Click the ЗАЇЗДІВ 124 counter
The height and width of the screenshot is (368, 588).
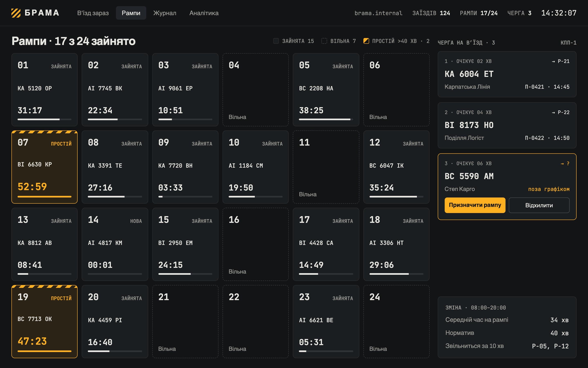point(431,13)
